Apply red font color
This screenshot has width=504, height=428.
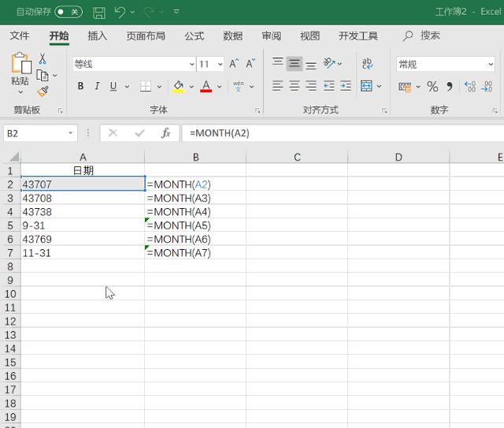click(206, 86)
